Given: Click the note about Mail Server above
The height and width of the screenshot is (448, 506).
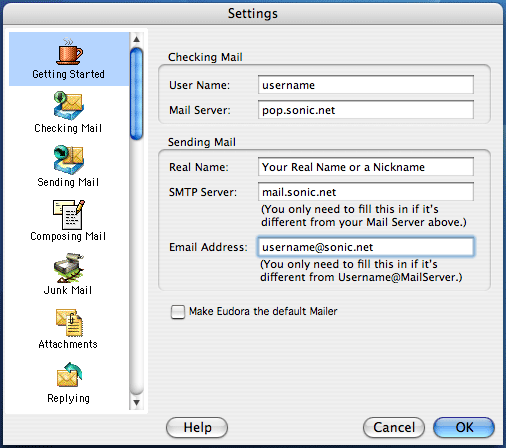Looking at the screenshot, I should point(364,216).
